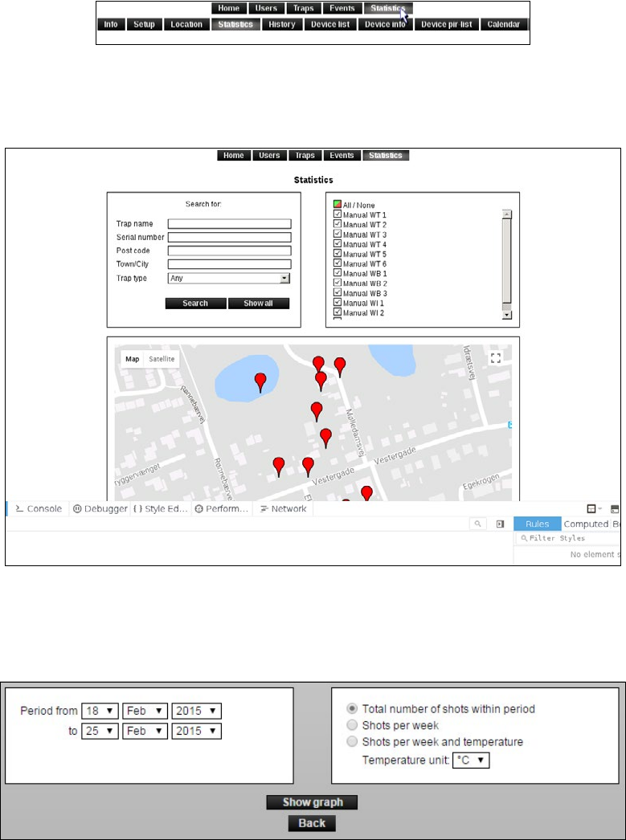Image resolution: width=626 pixels, height=840 pixels.
Task: Open the devtools Console tab
Action: click(39, 509)
